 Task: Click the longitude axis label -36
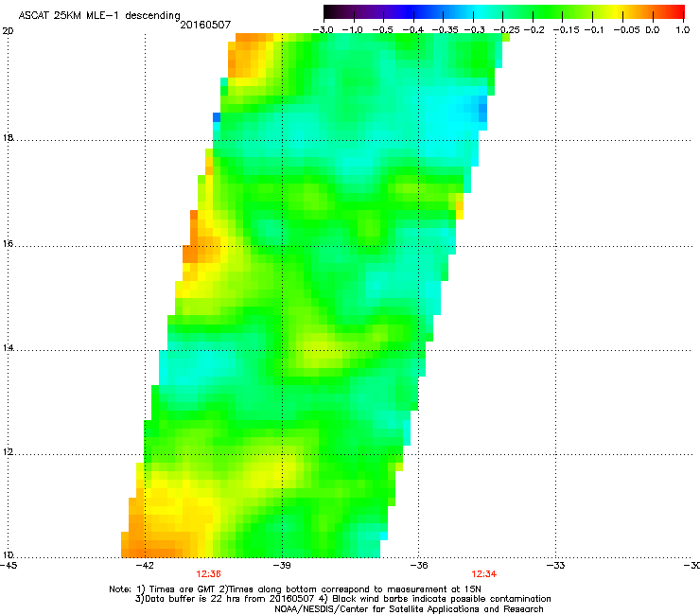(419, 566)
